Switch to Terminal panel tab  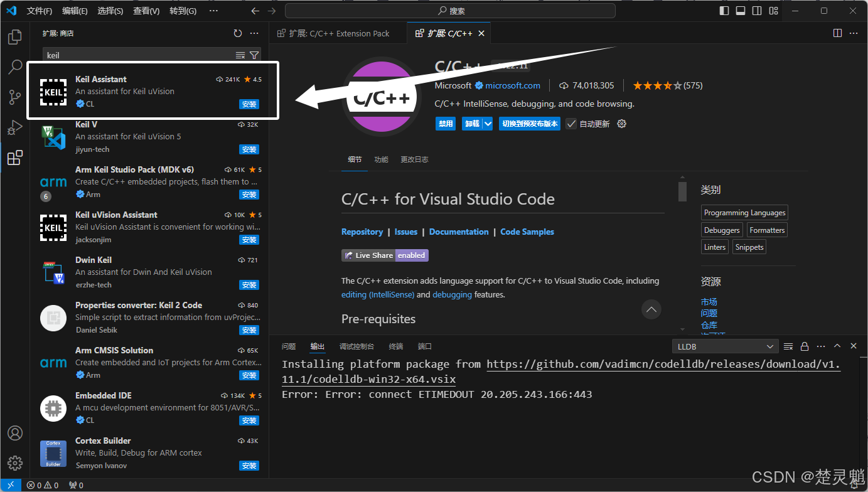[x=396, y=346]
